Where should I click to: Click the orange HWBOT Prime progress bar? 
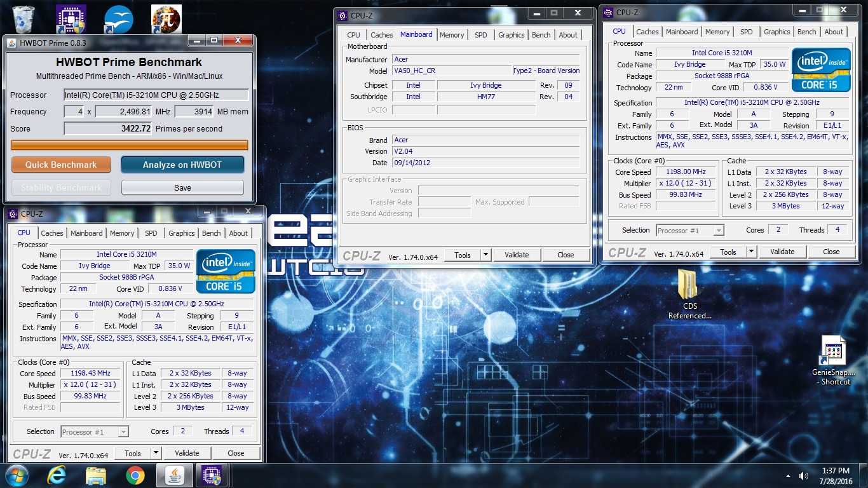(130, 146)
